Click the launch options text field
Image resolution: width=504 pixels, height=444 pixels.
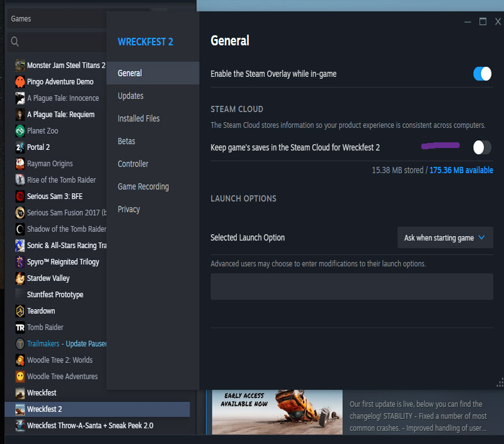point(352,287)
